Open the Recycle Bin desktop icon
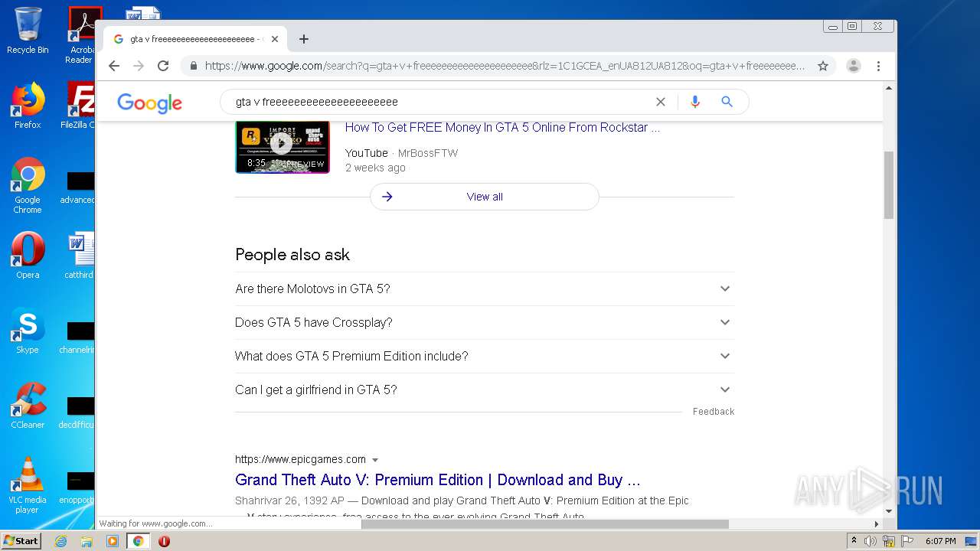The image size is (980, 551). pyautogui.click(x=28, y=31)
